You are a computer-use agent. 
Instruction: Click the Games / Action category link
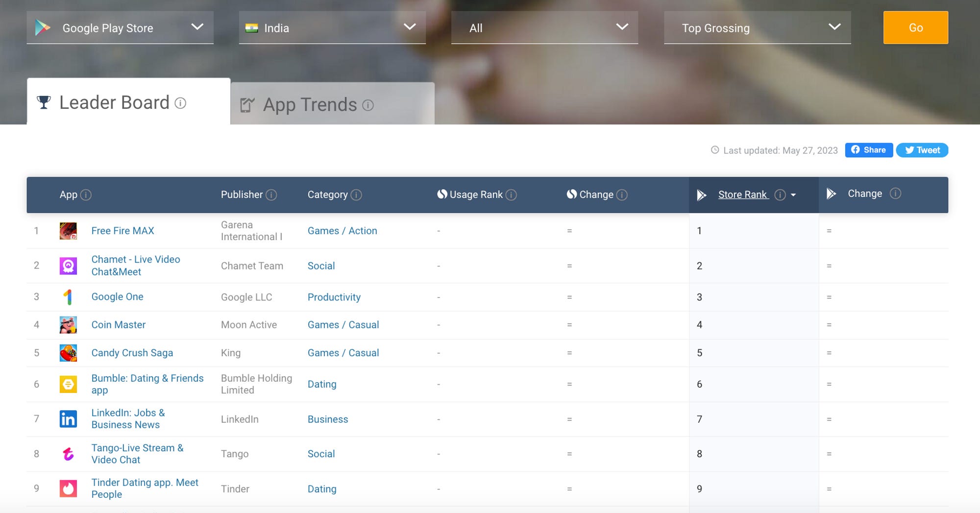click(x=342, y=231)
